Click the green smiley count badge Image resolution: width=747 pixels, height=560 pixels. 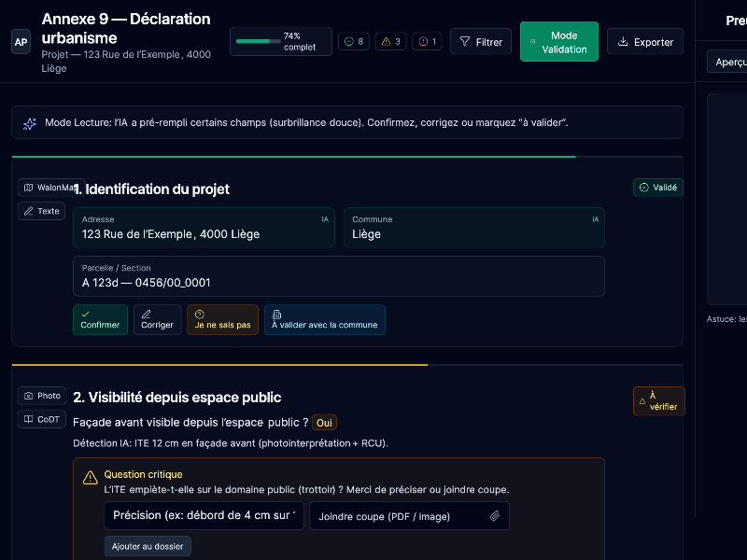click(354, 42)
